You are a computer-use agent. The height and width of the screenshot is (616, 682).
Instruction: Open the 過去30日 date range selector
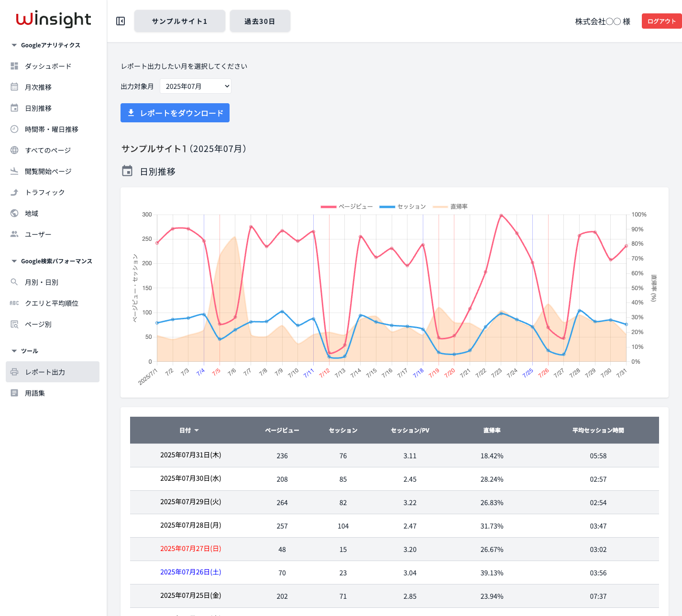pos(260,21)
